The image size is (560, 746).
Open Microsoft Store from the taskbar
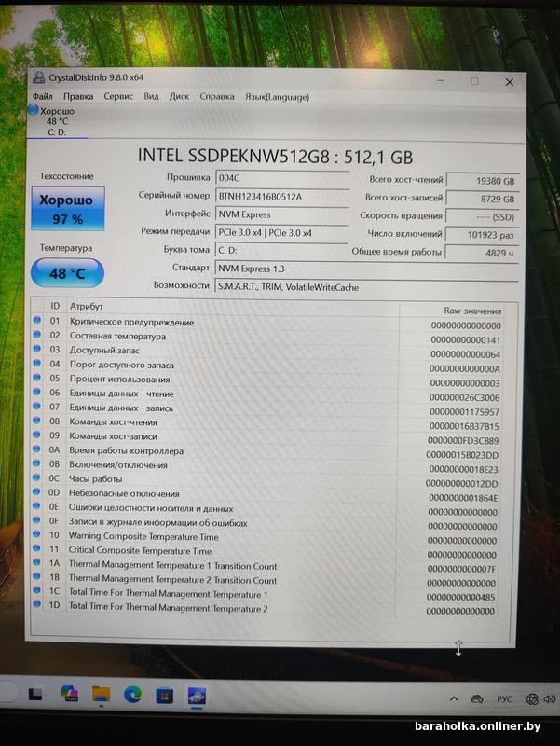click(165, 696)
